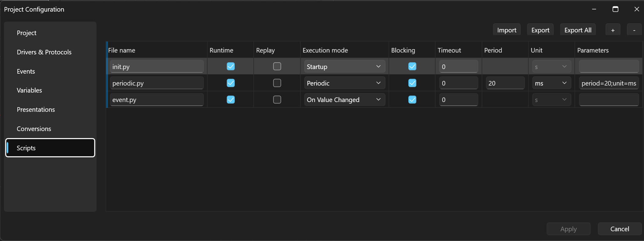The width and height of the screenshot is (644, 241).
Task: Click the init.py file name field
Action: pos(157,67)
